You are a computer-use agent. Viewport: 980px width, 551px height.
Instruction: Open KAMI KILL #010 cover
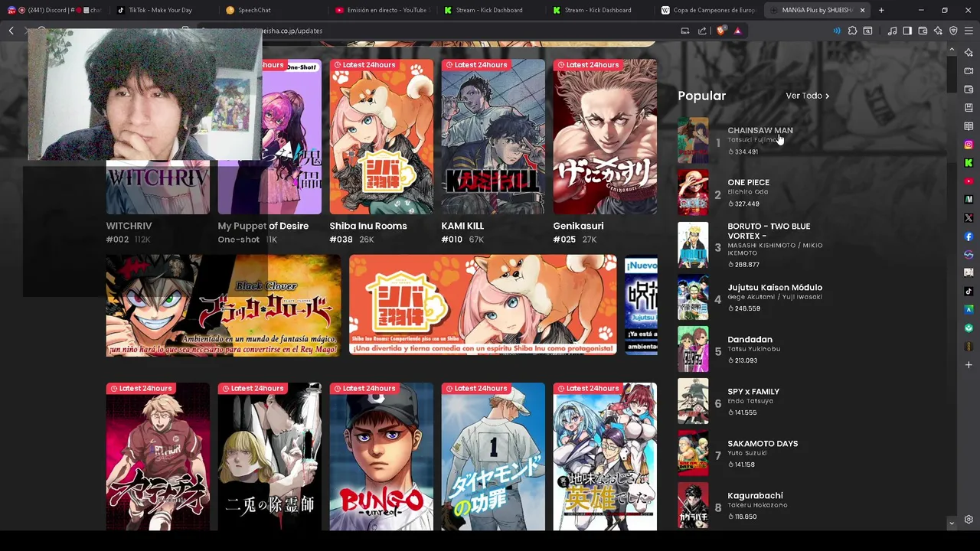tap(493, 137)
